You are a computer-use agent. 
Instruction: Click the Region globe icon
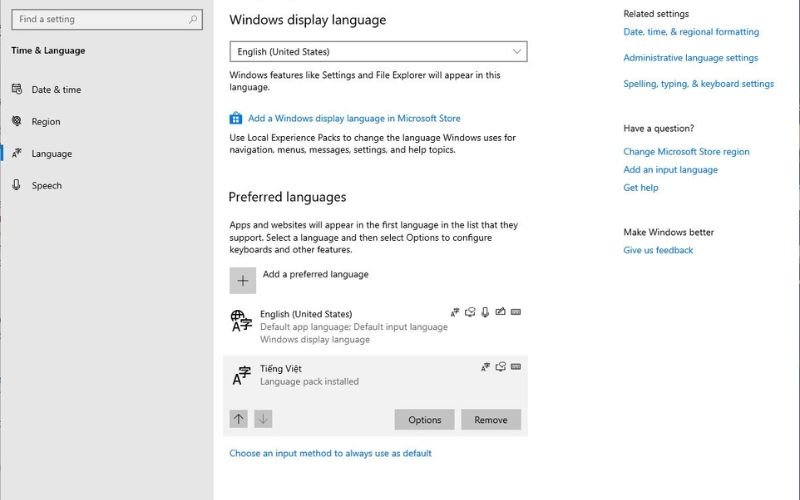[17, 121]
